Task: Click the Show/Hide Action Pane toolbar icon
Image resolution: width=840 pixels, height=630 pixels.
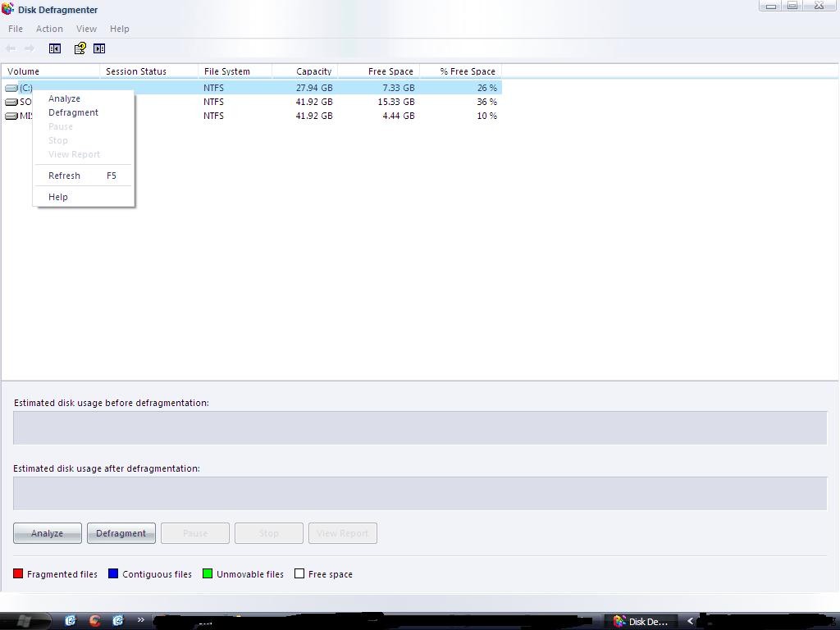Action: point(99,48)
